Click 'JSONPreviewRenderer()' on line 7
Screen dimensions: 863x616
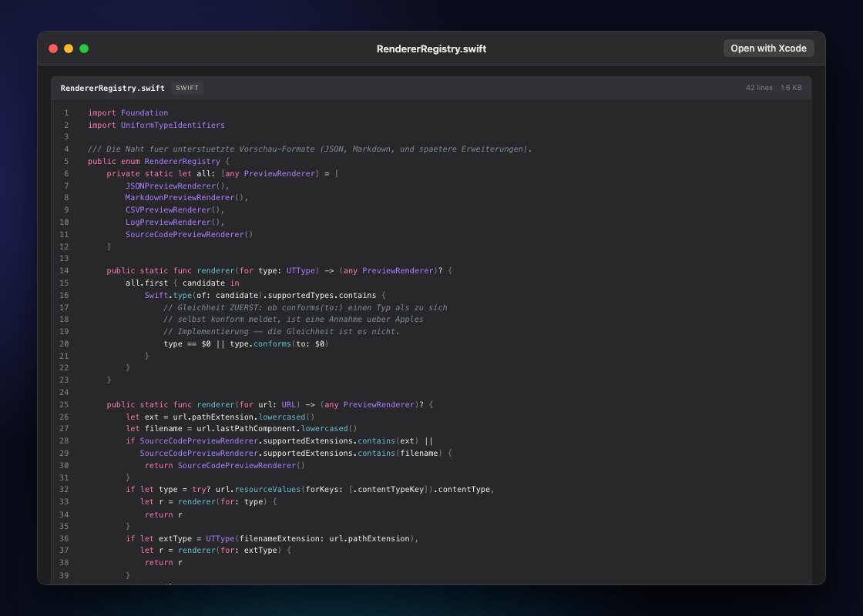(x=176, y=186)
